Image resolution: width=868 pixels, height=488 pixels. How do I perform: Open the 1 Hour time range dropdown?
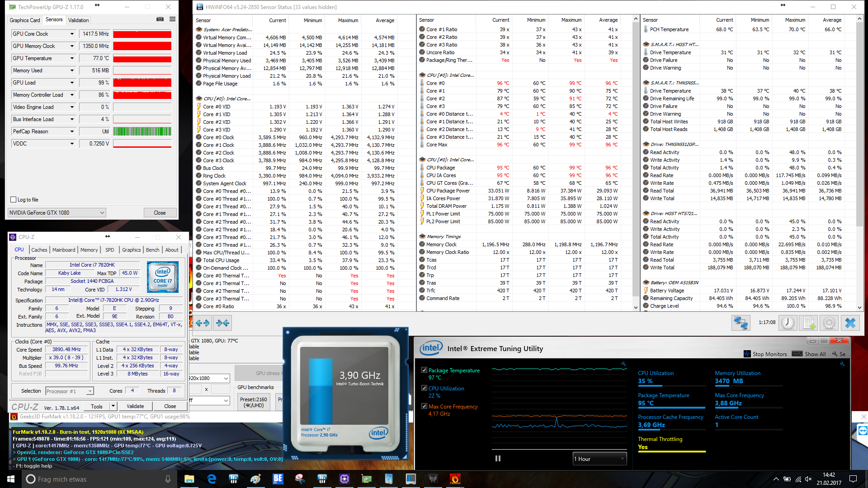(599, 459)
